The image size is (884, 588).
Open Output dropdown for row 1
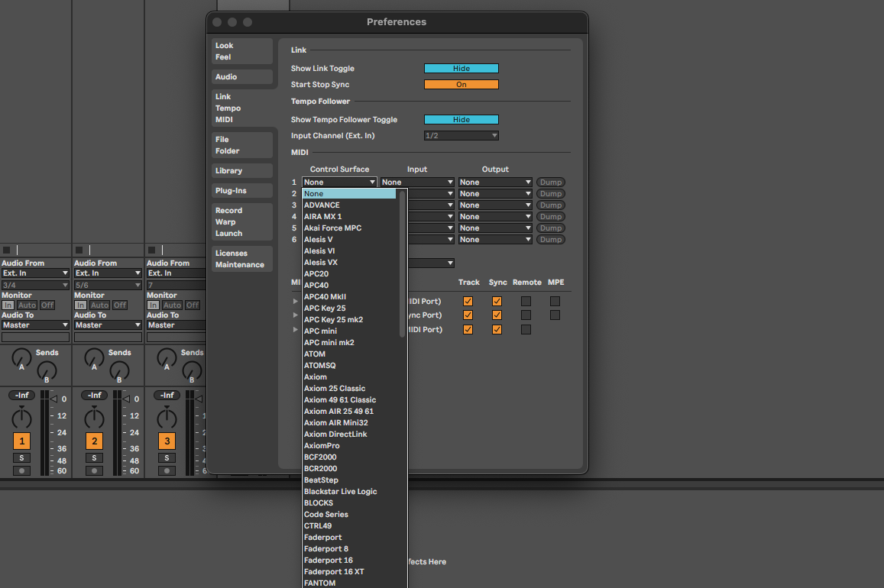(495, 183)
